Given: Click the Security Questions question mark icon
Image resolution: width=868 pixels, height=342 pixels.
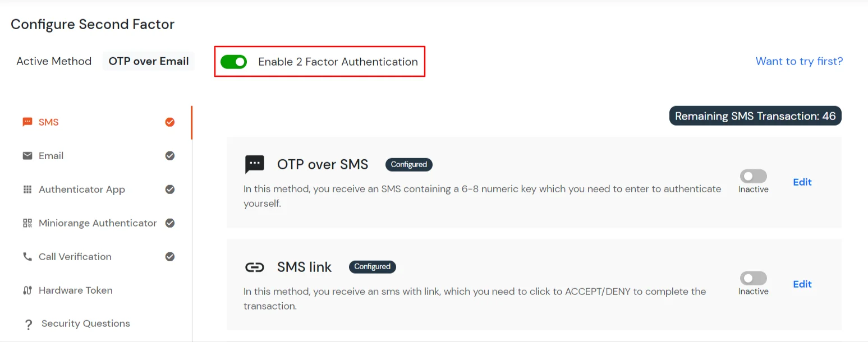Looking at the screenshot, I should [27, 324].
